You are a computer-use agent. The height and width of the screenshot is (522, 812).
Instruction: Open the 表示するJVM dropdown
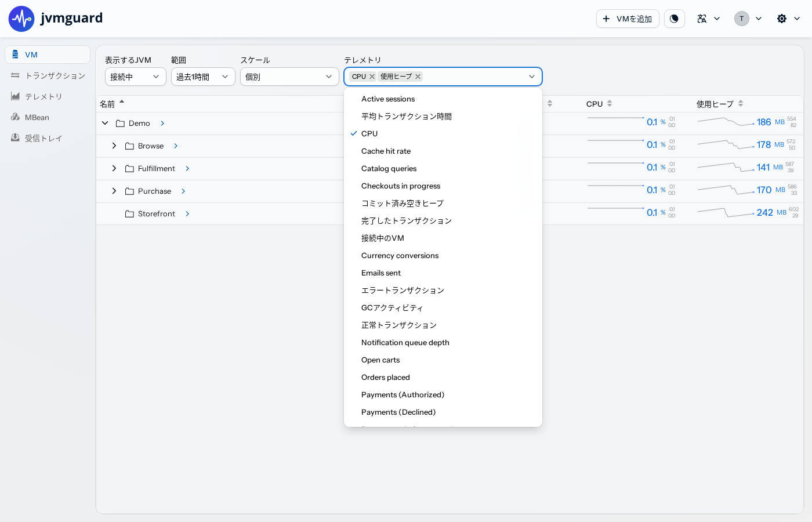[x=136, y=77]
